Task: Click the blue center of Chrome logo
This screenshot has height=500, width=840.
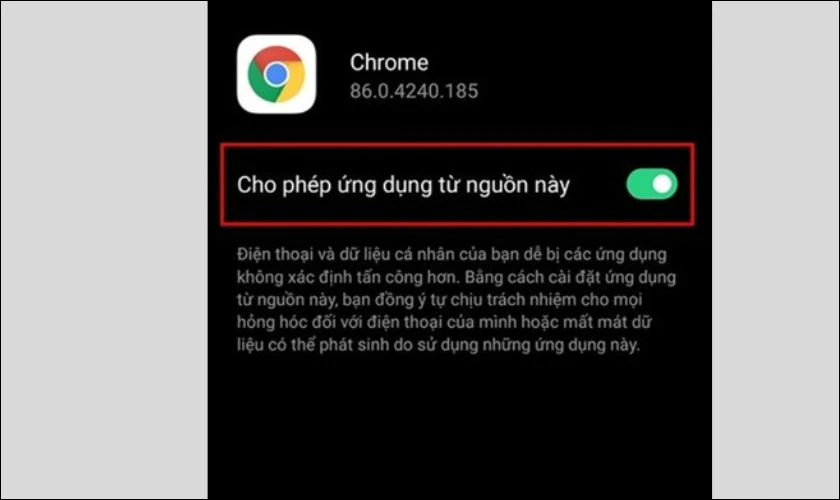Action: click(x=276, y=74)
